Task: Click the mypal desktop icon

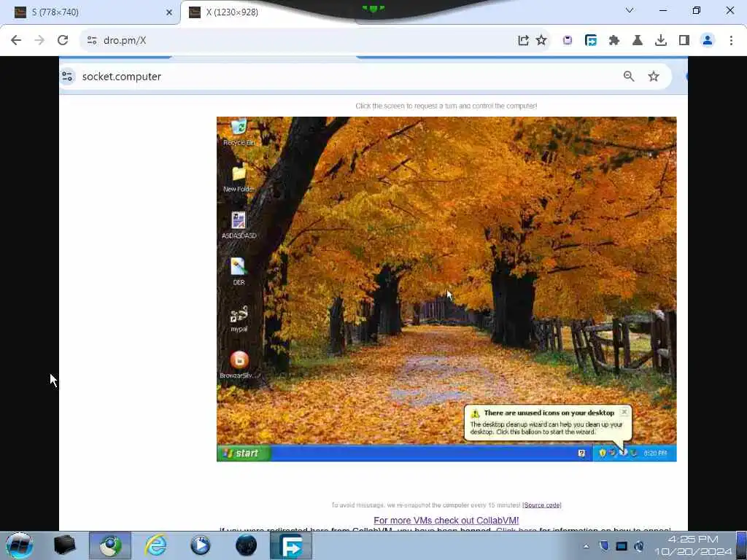Action: (239, 318)
